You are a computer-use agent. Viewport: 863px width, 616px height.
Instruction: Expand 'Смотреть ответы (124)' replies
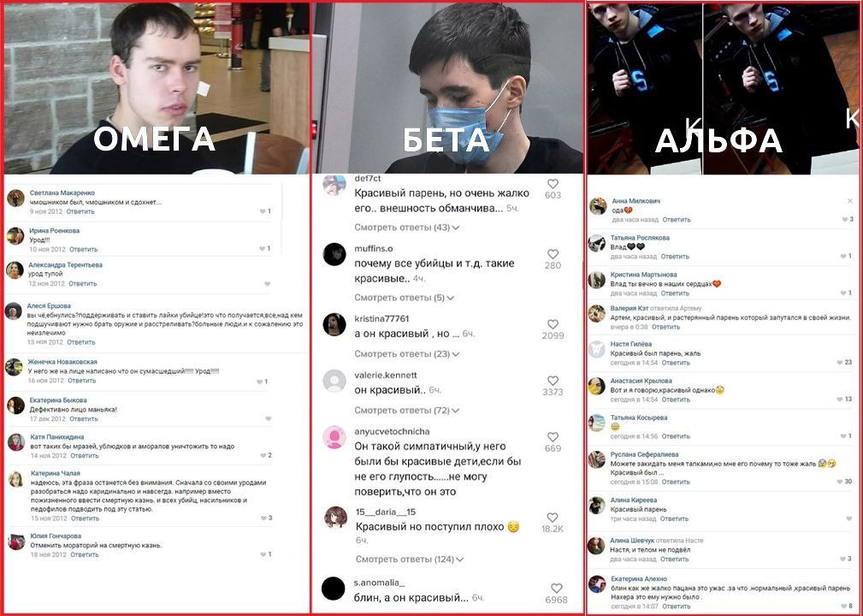[410, 560]
